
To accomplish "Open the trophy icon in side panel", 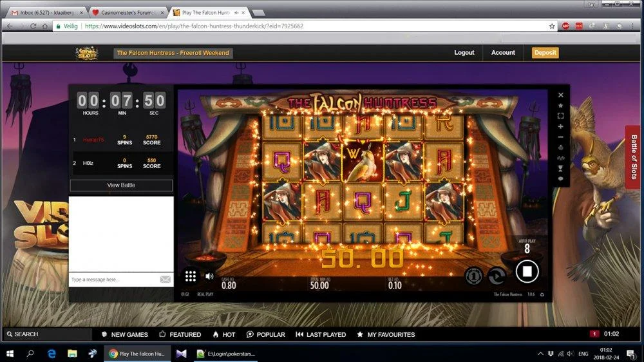I will point(561,168).
